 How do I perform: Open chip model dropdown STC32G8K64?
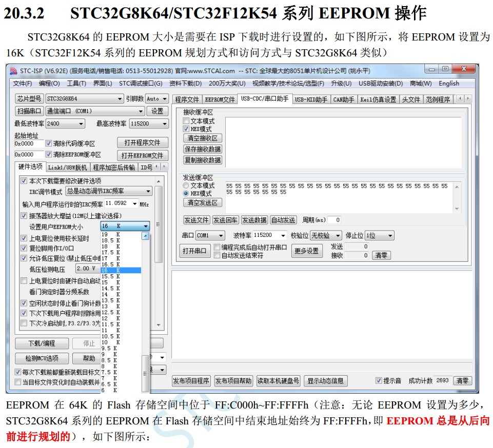[85, 98]
